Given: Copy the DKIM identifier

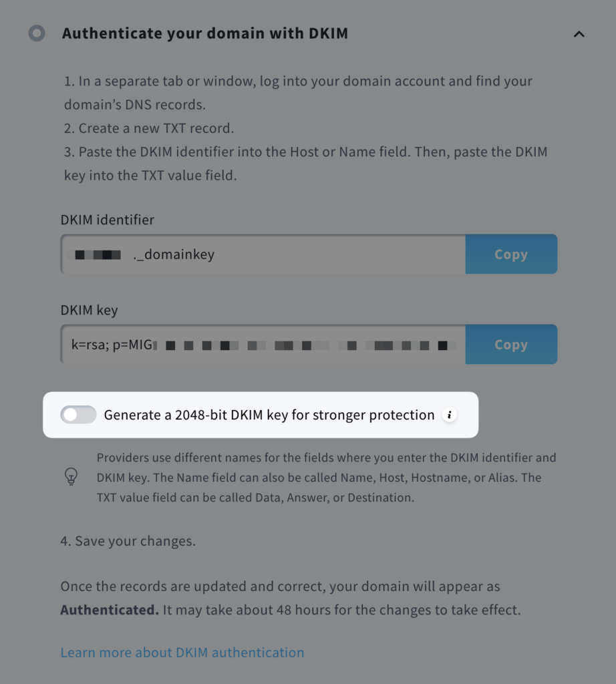Looking at the screenshot, I should pos(510,254).
